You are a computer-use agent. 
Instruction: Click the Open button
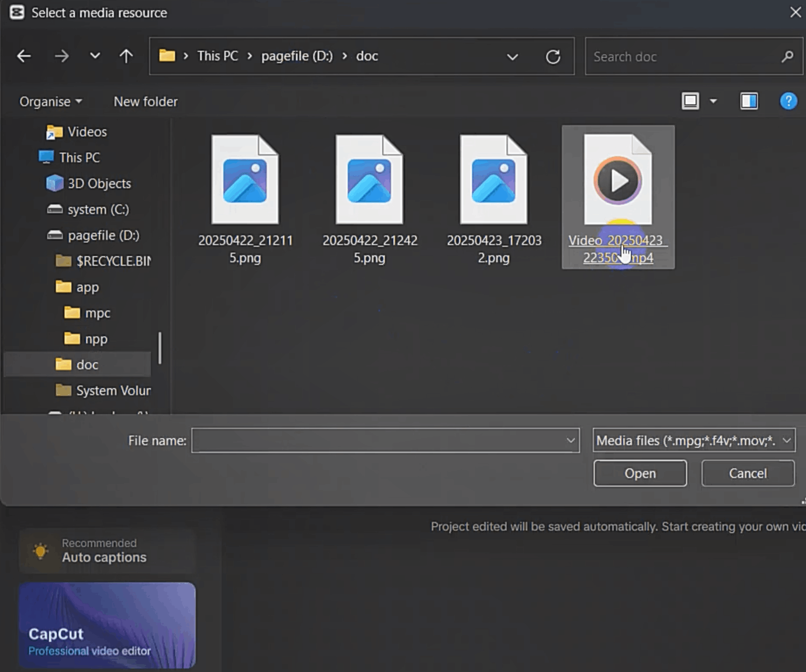pyautogui.click(x=640, y=473)
